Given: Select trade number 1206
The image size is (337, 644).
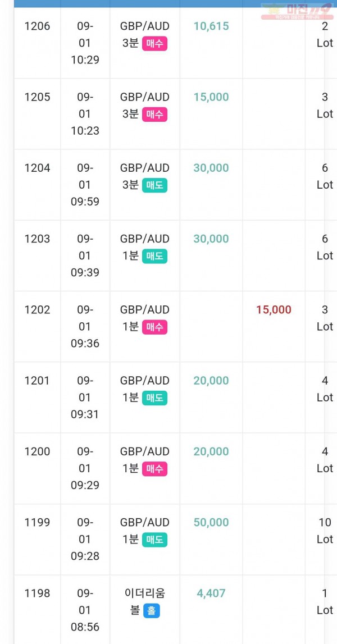Looking at the screenshot, I should point(37,26).
